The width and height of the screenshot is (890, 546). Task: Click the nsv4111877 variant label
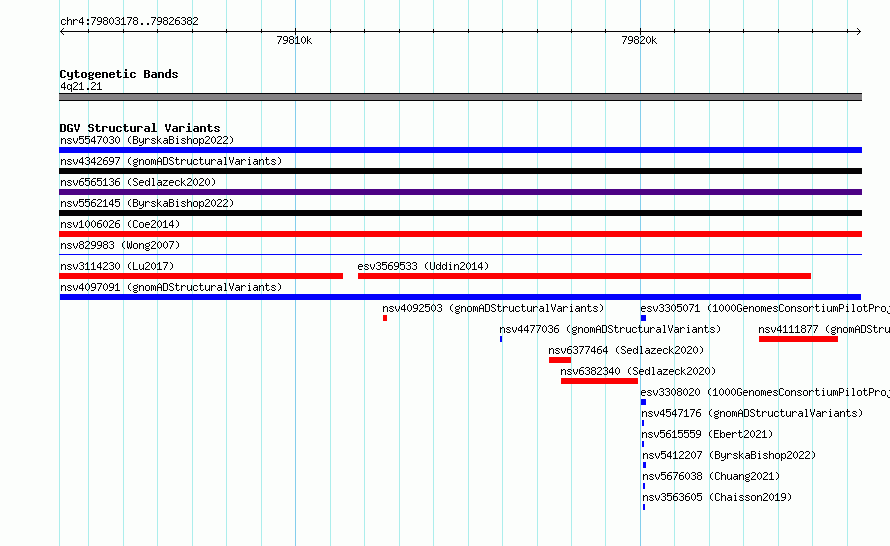824,329
